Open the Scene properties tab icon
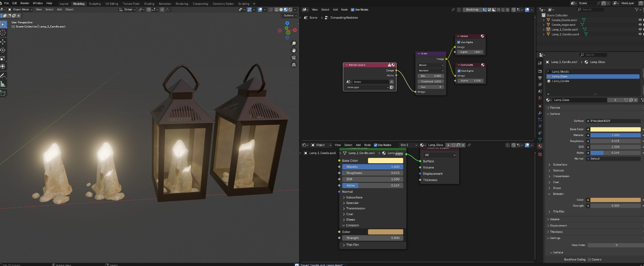 coord(540,91)
